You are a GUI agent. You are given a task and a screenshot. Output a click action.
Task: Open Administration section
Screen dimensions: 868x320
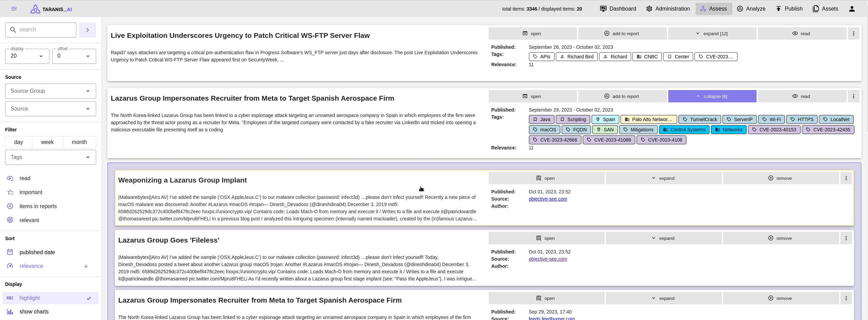pos(668,9)
